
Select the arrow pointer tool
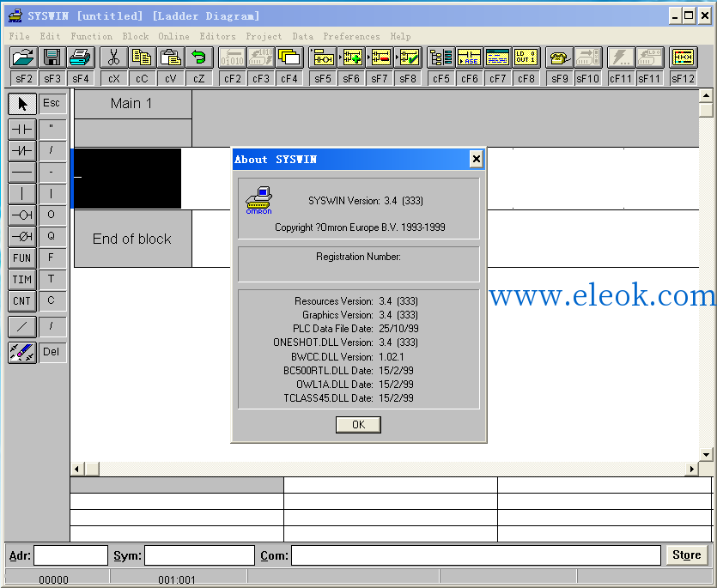22,104
